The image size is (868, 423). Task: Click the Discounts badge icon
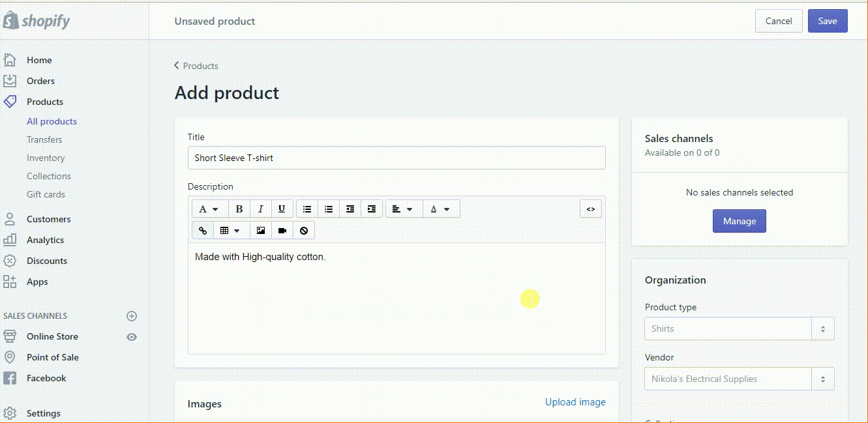(10, 261)
